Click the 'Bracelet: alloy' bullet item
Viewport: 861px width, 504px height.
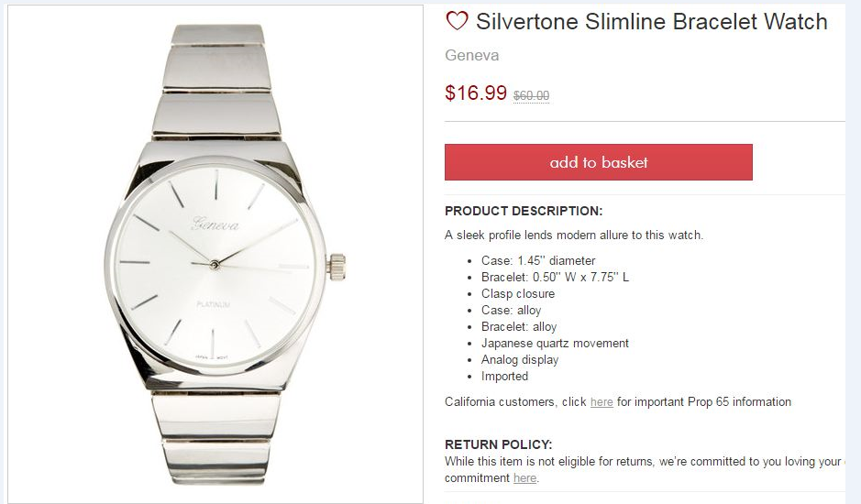(x=519, y=327)
